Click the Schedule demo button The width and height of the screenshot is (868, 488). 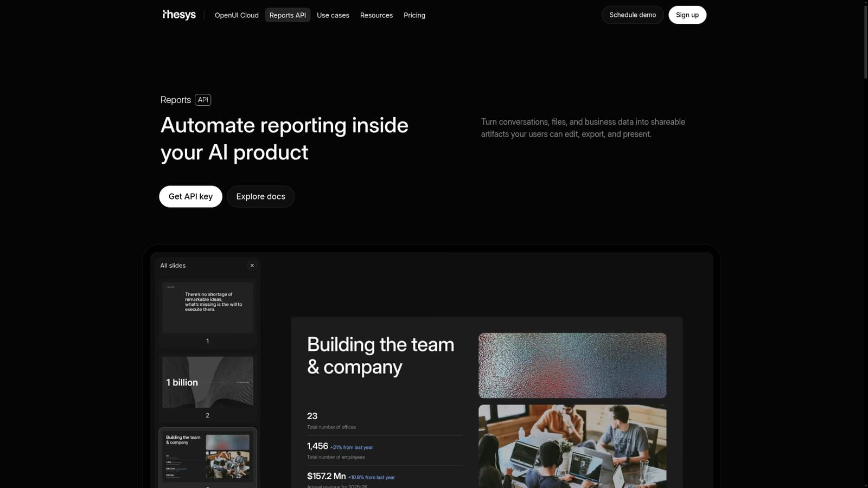[x=633, y=15]
